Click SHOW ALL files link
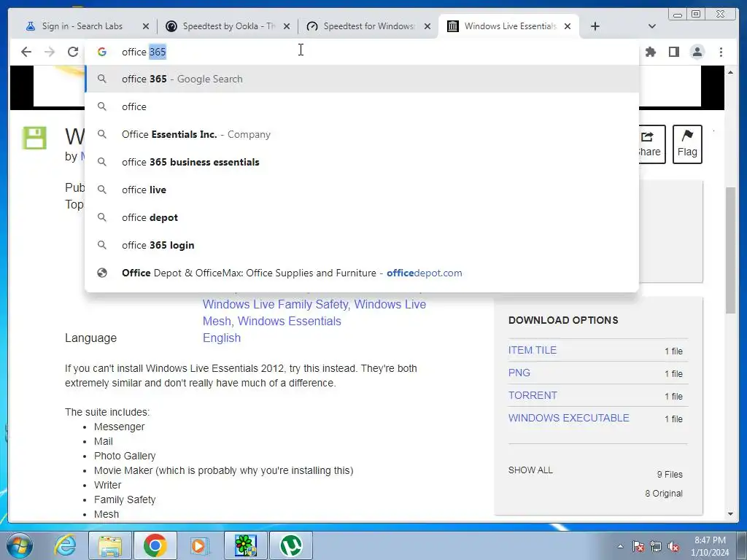747x560 pixels. pyautogui.click(x=530, y=470)
